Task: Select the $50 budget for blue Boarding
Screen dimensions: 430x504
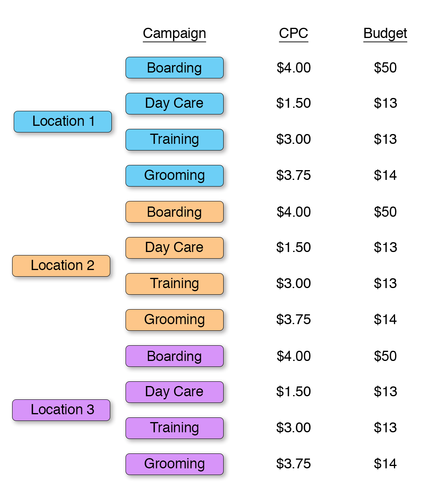Action: click(x=385, y=68)
